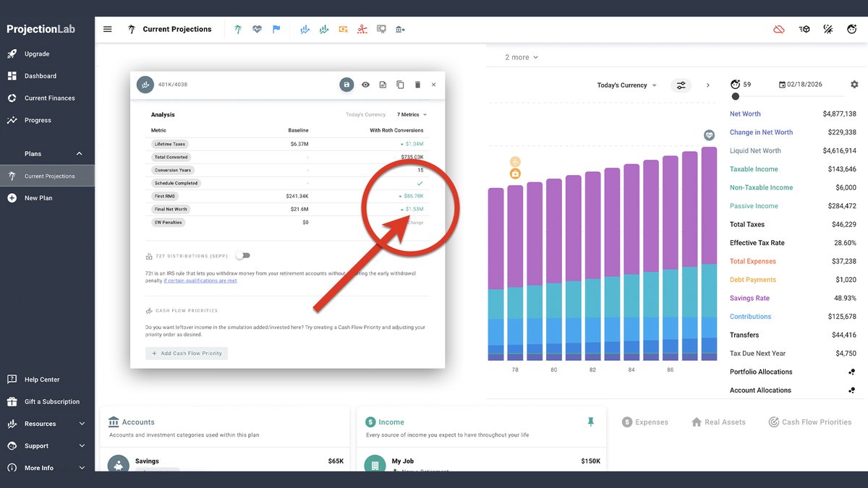Close the 401K/403B dialog
Screen dimensions: 868x488
[x=434, y=85]
